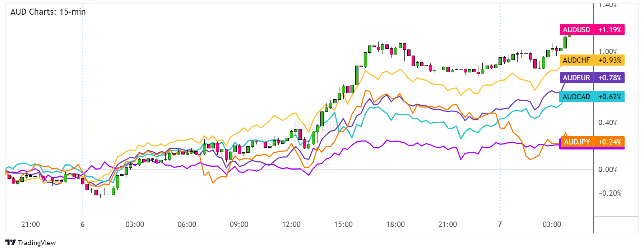Click the +0.93% AUDCHF value tag

click(x=610, y=60)
